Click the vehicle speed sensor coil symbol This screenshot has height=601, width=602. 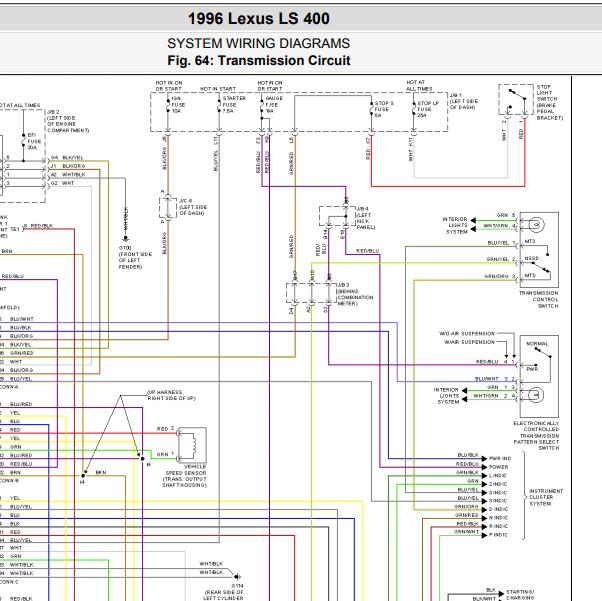[x=192, y=445]
